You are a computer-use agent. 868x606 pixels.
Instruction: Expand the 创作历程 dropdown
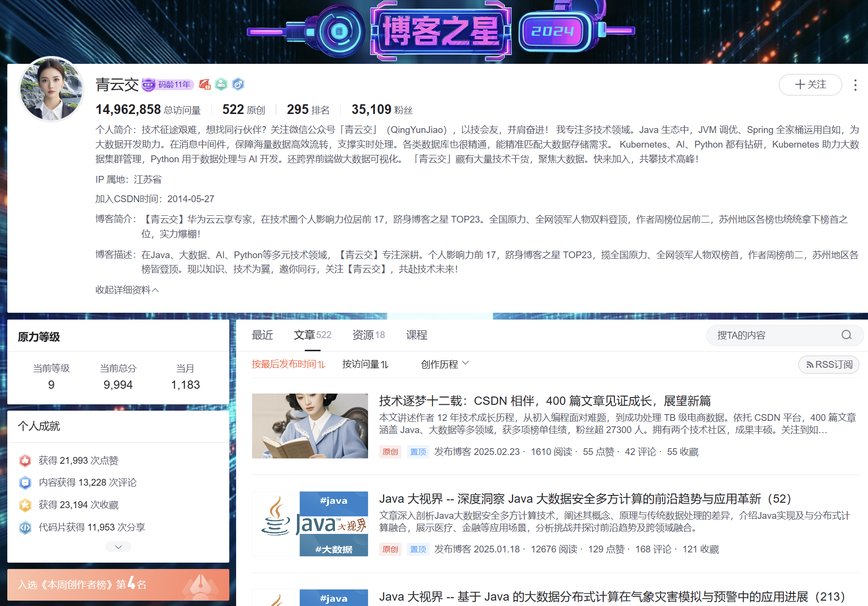click(445, 364)
